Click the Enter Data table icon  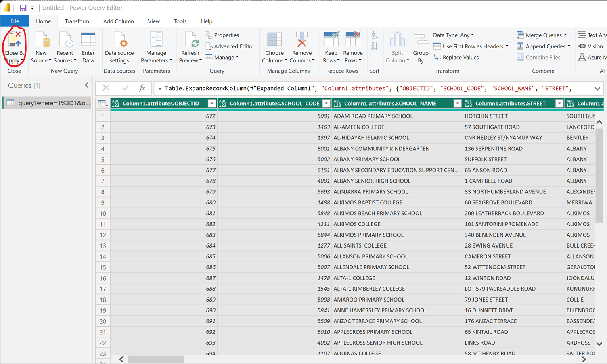(x=88, y=40)
